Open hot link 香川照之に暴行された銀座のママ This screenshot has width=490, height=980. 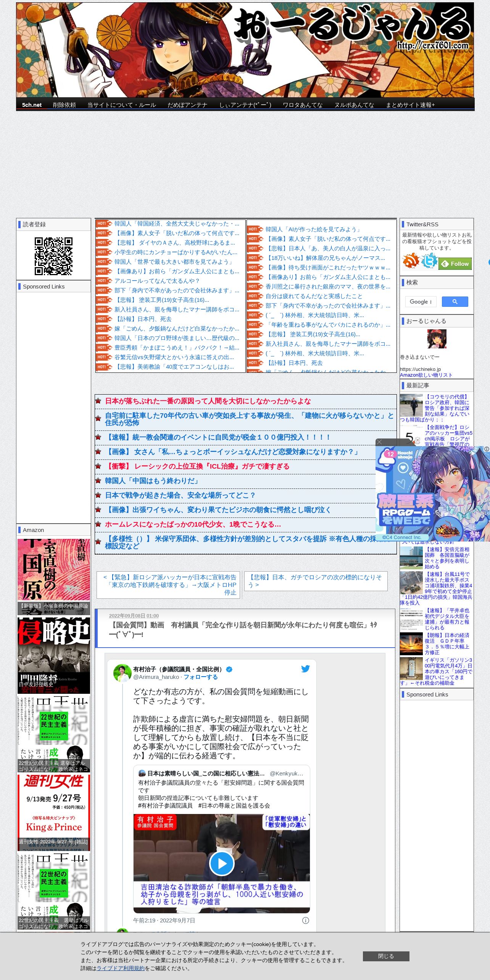point(328,287)
